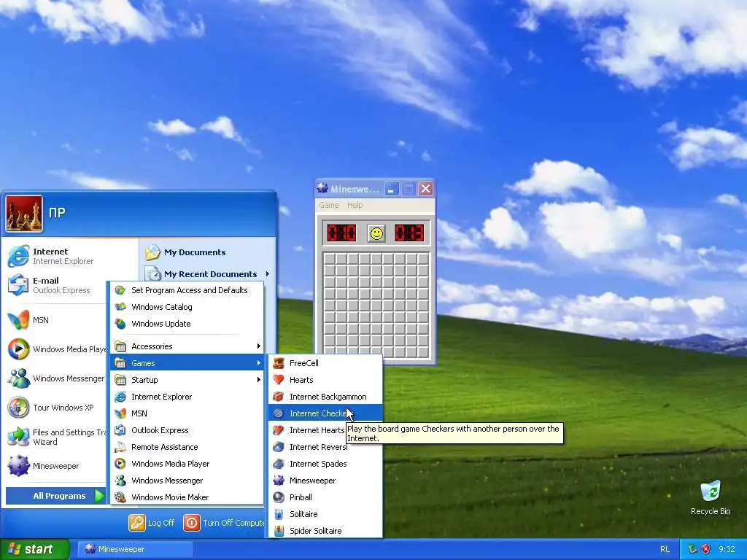
Task: Click the Remote Assistance icon
Action: point(120,447)
